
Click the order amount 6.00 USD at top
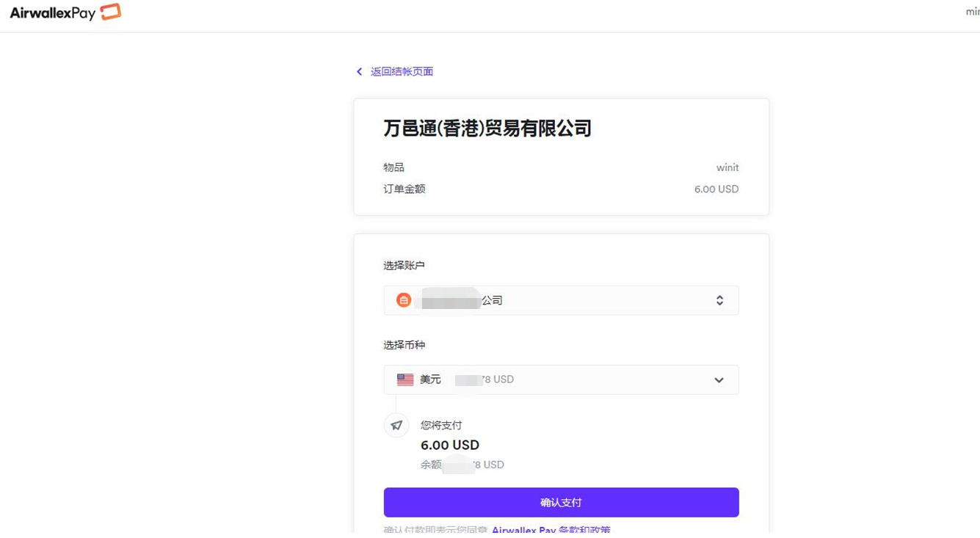click(716, 189)
